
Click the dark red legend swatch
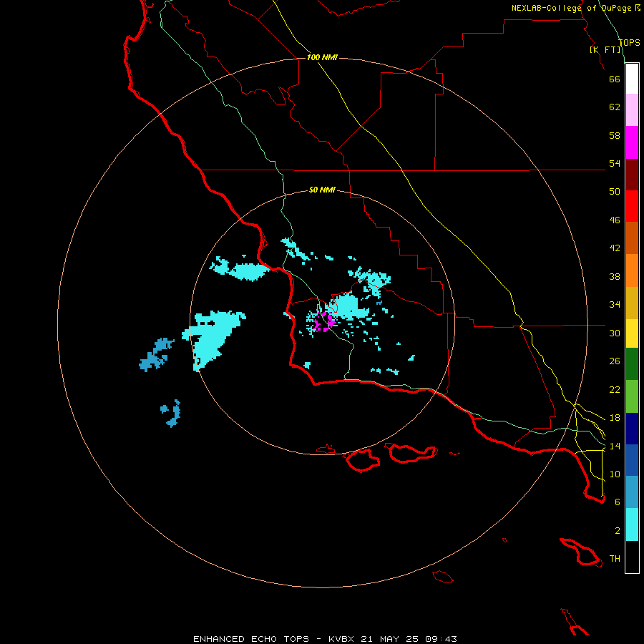(x=632, y=174)
